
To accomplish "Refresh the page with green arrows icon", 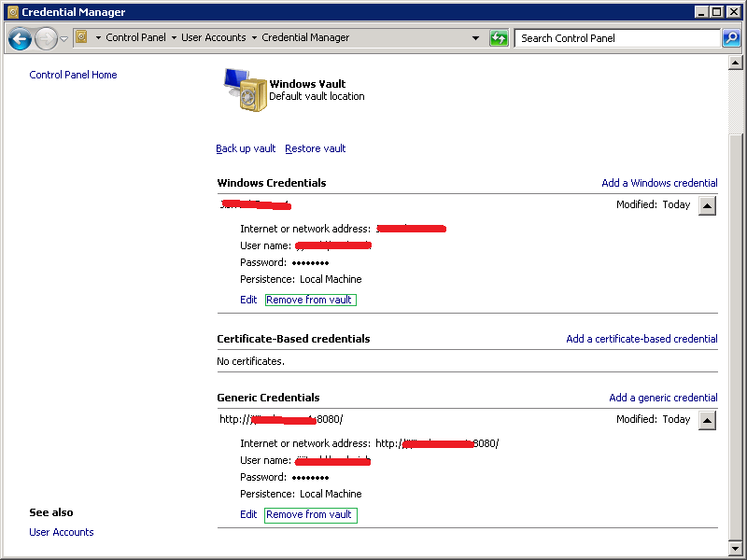I will [499, 38].
